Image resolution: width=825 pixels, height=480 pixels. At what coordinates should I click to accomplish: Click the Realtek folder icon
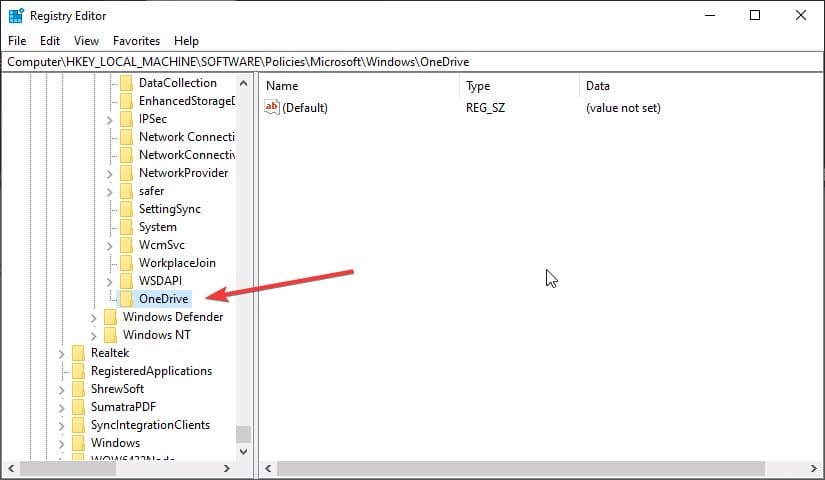(78, 353)
